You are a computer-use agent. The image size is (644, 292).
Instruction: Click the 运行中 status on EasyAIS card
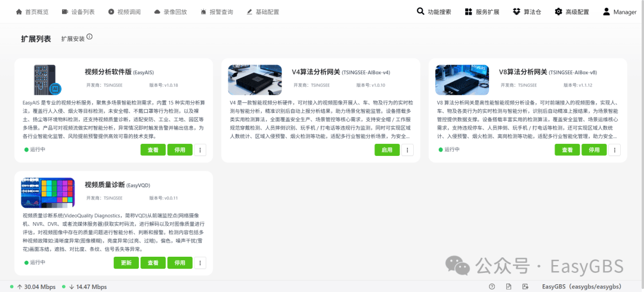tap(35, 149)
